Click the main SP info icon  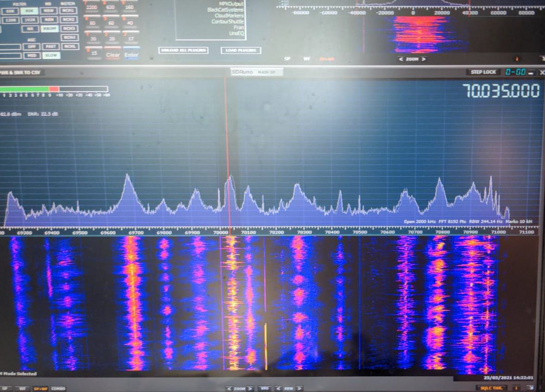[x=517, y=388]
